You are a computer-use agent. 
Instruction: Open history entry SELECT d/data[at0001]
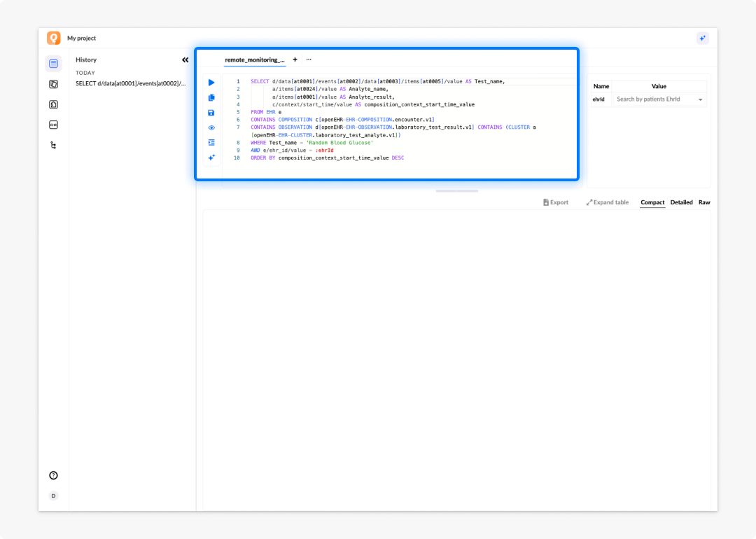[x=131, y=83]
